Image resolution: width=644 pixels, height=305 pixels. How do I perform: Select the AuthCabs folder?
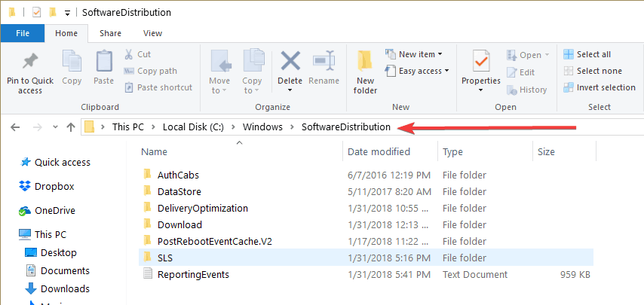click(x=178, y=175)
